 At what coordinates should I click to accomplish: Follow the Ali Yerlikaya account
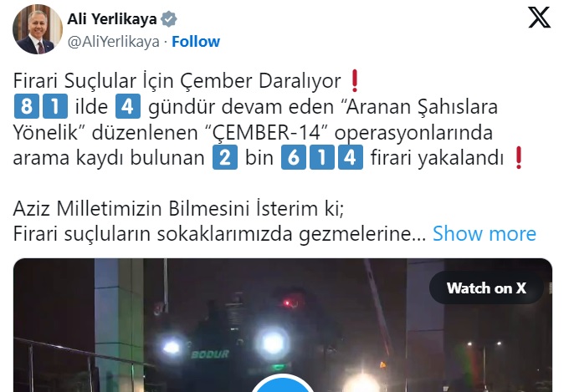(x=196, y=42)
